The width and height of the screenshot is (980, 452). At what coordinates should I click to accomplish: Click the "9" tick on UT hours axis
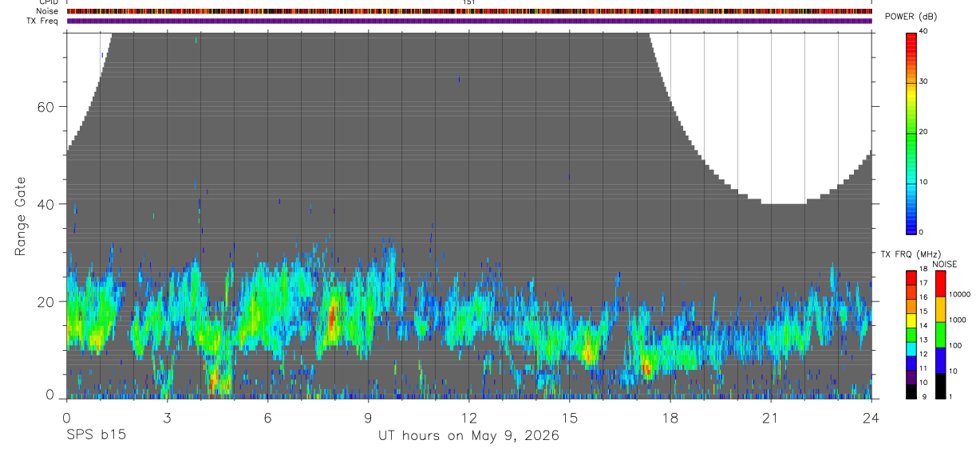coord(368,418)
